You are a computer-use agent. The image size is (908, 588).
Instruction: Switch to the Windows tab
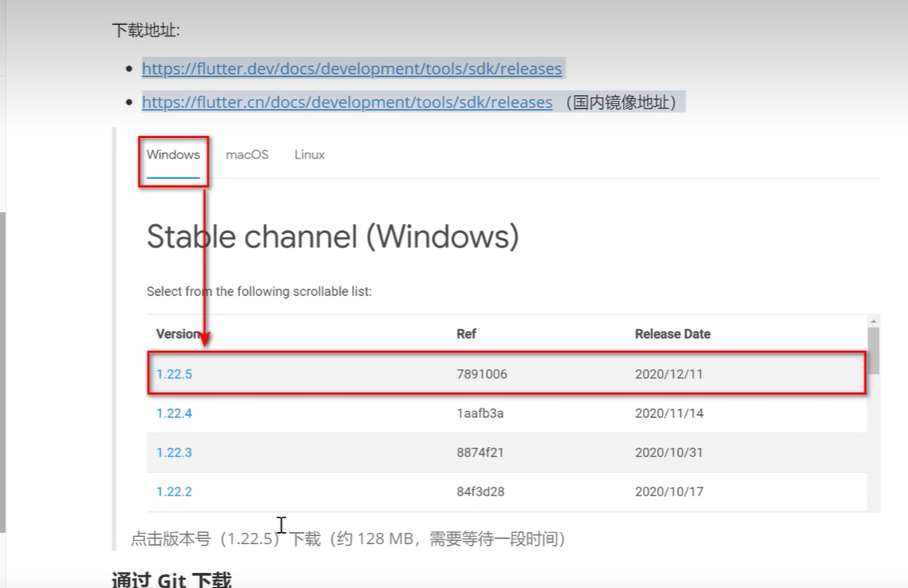(x=173, y=155)
